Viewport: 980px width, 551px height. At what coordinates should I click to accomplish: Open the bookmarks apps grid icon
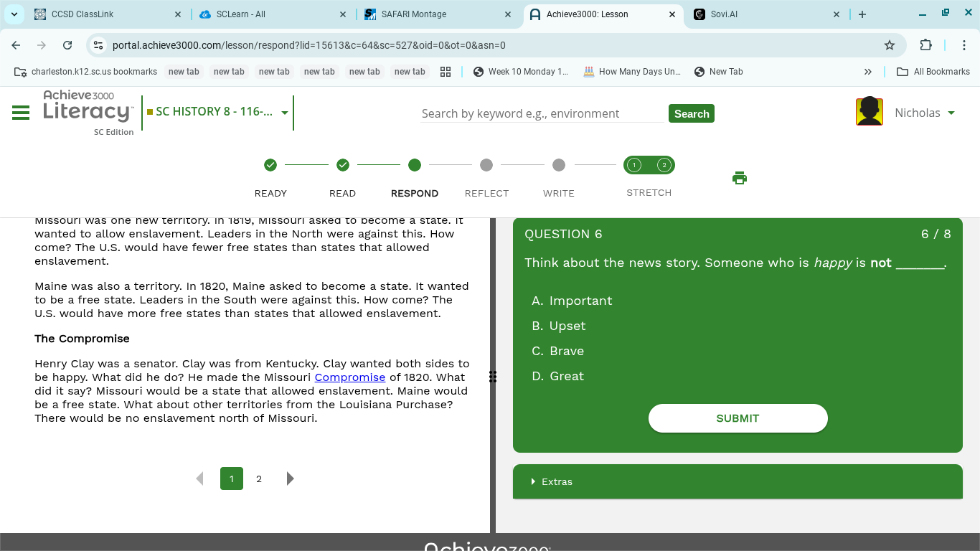[x=446, y=72]
